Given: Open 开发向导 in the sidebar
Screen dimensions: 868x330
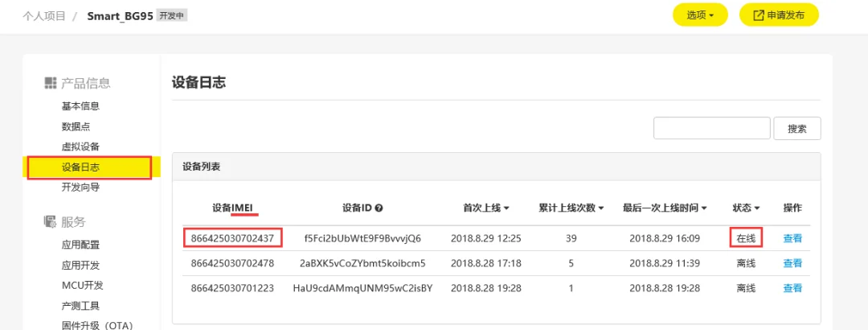Looking at the screenshot, I should click(x=81, y=188).
